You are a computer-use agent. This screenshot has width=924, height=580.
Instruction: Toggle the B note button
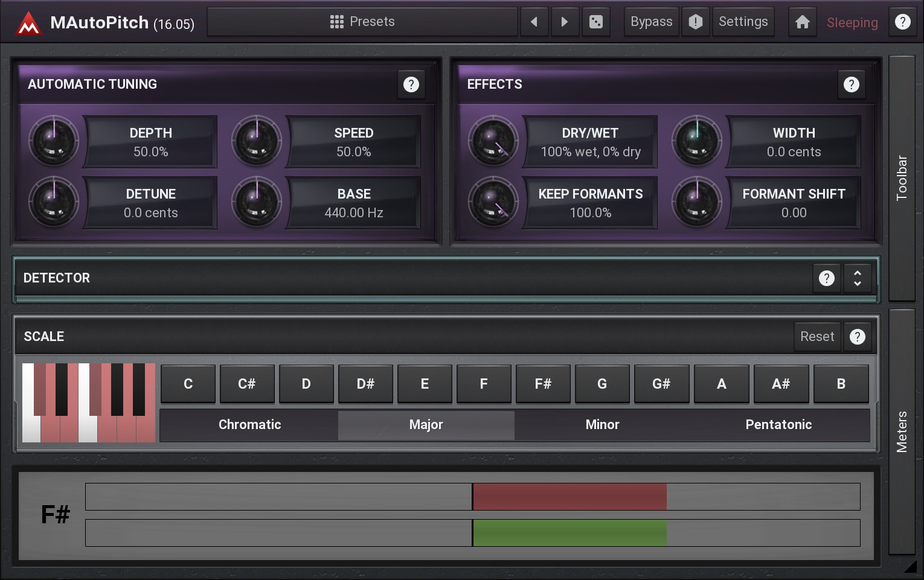(x=841, y=384)
